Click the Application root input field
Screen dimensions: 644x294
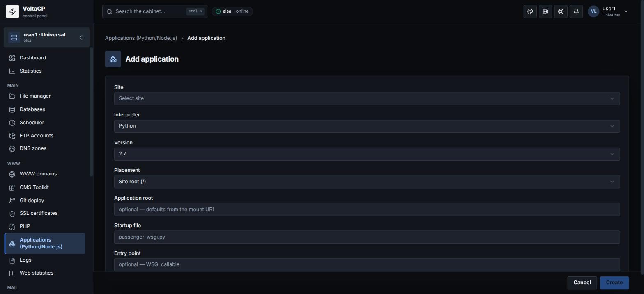(x=367, y=210)
